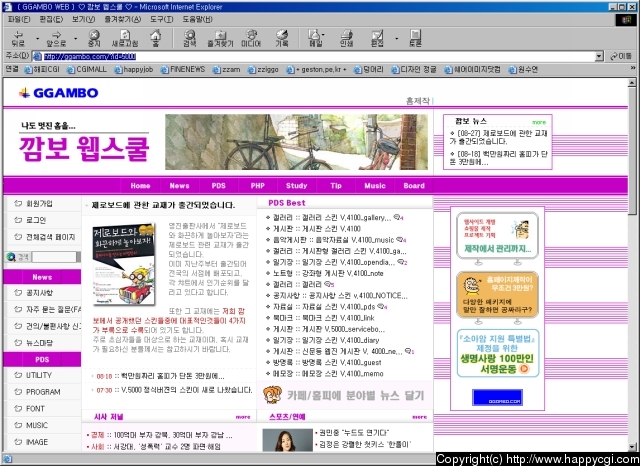Open the 메일 mail toolbar button
Viewport: 640px width, 466px height.
pos(316,38)
